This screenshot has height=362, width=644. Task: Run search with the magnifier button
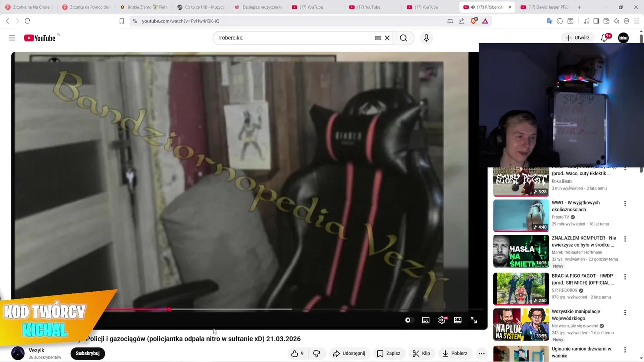coord(404,38)
